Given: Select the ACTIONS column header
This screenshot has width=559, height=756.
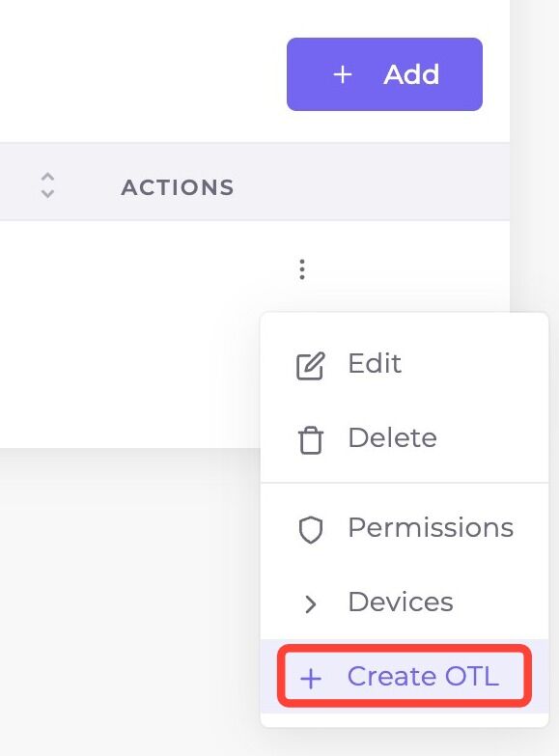Looking at the screenshot, I should pos(178,187).
